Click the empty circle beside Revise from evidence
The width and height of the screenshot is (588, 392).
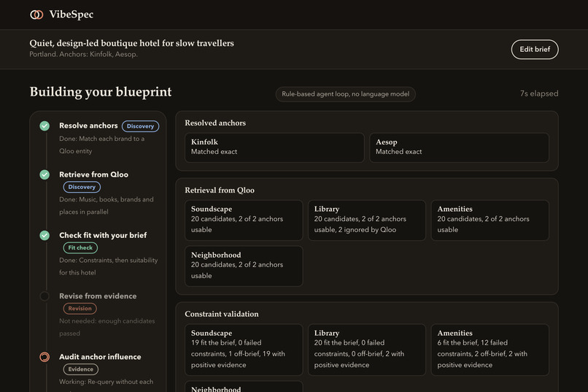coord(45,296)
